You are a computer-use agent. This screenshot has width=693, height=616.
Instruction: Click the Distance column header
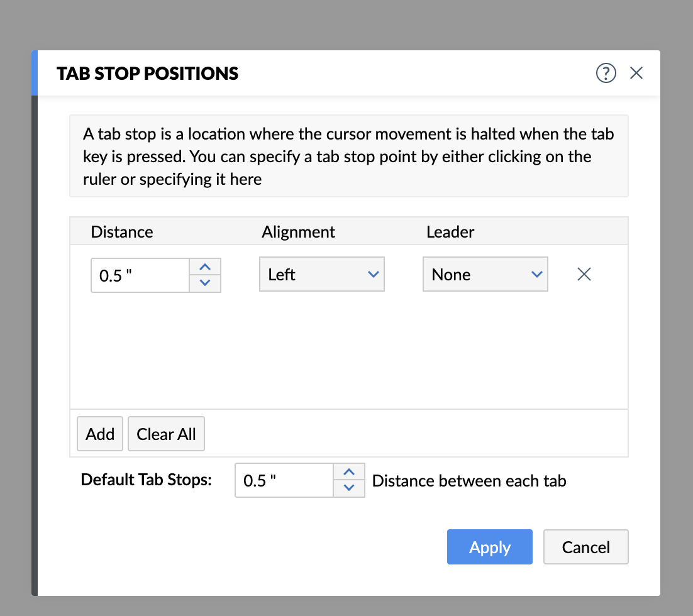point(122,232)
